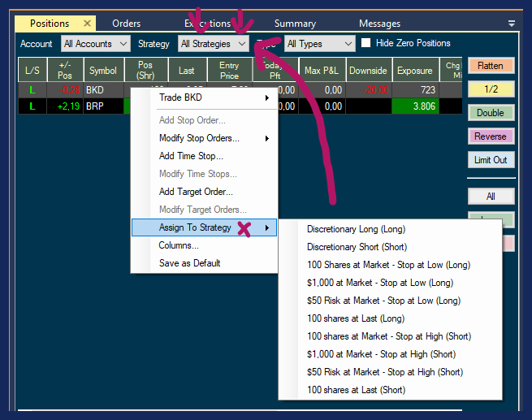Choose Add Time Stop from context menu

(x=191, y=156)
